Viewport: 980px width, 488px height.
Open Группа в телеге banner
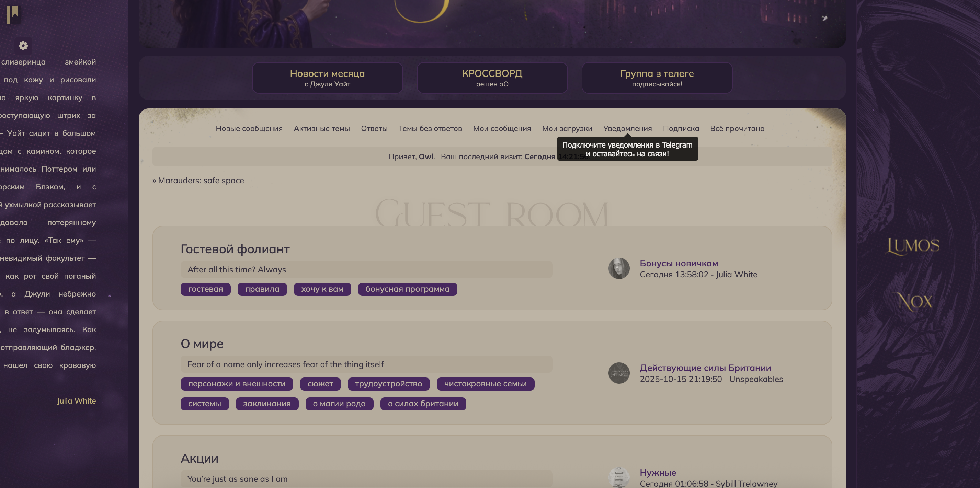click(657, 78)
